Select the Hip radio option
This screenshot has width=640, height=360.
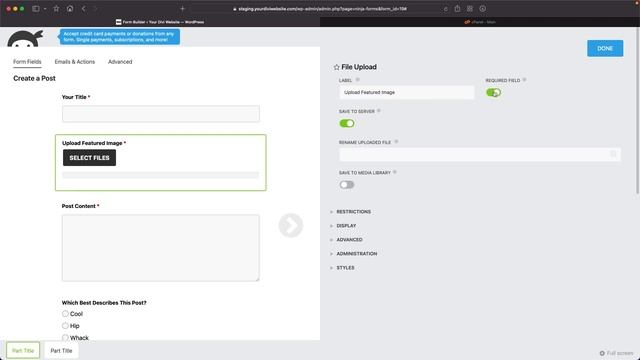coord(65,325)
